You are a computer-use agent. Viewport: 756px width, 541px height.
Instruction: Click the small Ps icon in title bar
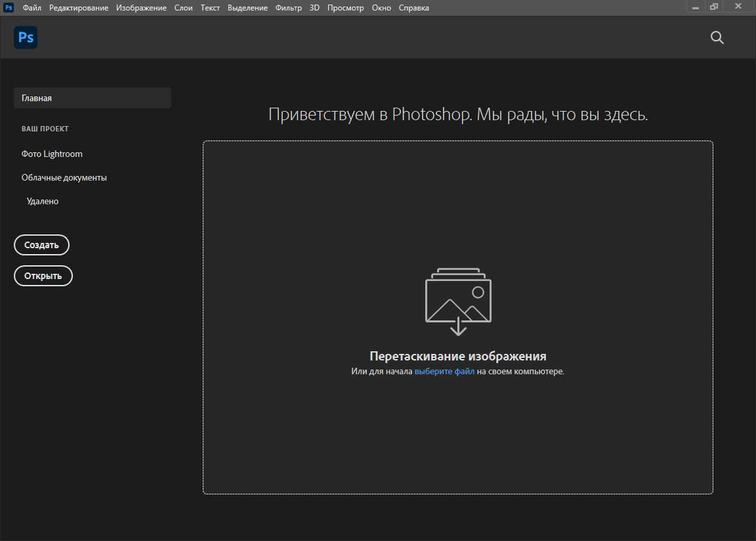(9, 7)
